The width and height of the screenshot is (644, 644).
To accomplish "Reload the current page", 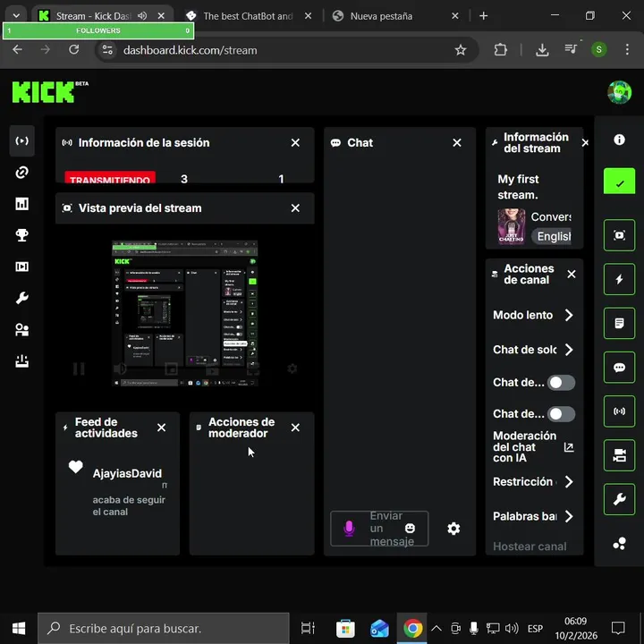I will click(73, 50).
